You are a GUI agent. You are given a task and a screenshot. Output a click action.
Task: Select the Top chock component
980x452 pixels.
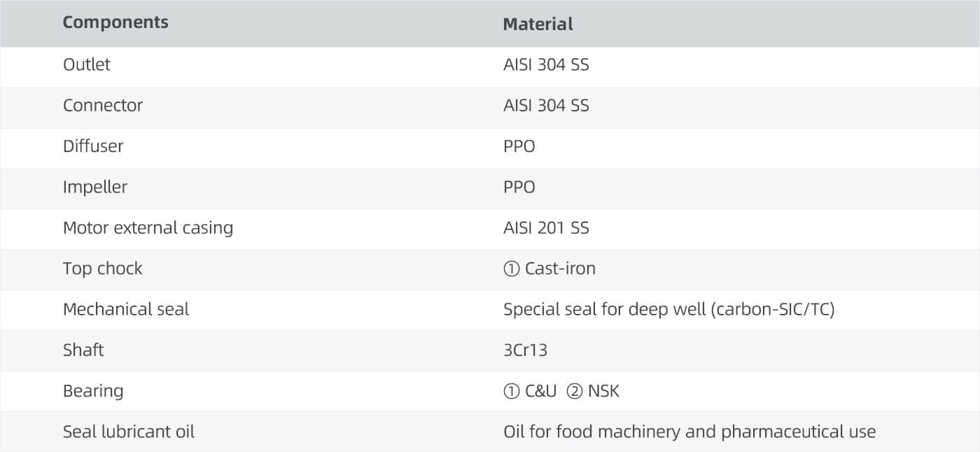(x=102, y=268)
